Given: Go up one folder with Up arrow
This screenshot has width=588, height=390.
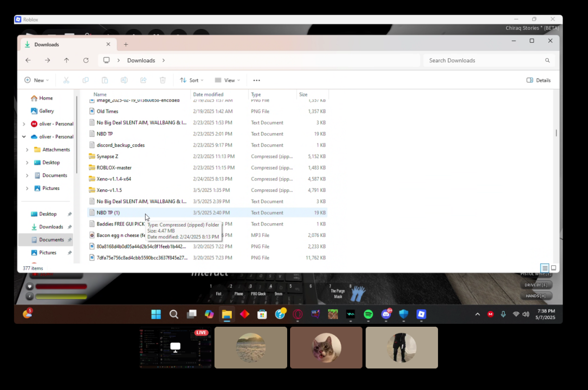Looking at the screenshot, I should 67,60.
